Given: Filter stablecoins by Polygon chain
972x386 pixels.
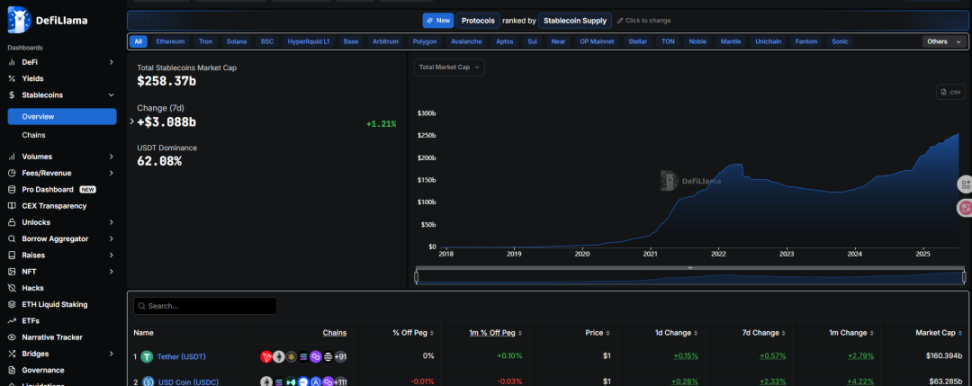Looking at the screenshot, I should pyautogui.click(x=425, y=42).
